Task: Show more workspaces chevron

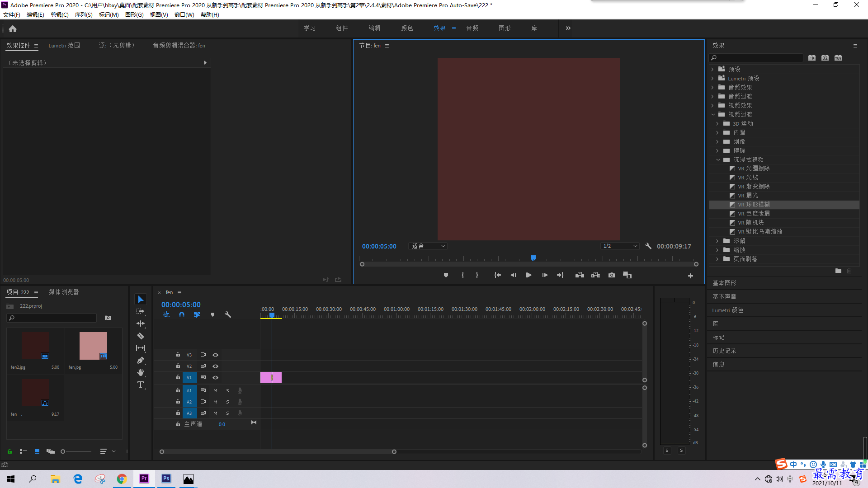Action: tap(568, 28)
